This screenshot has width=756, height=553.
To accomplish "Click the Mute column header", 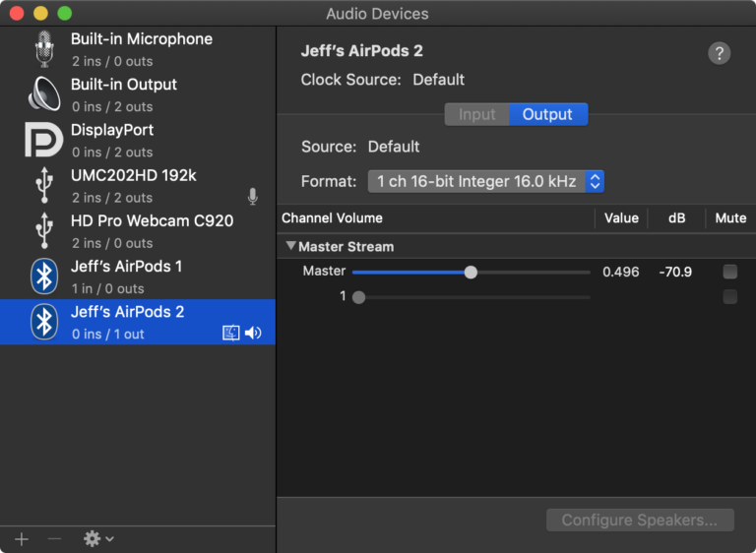I will click(x=730, y=217).
